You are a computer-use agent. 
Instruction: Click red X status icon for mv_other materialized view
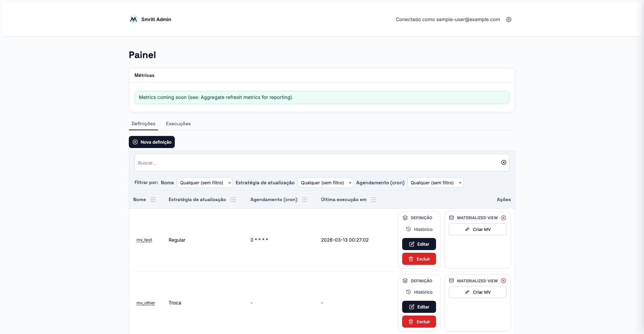(503, 281)
